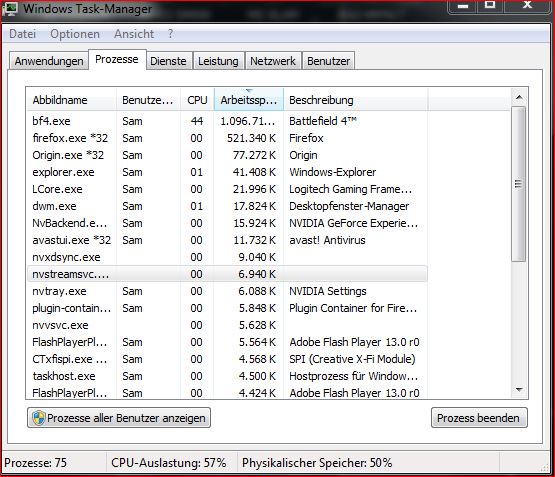This screenshot has width=555, height=477.
Task: Sort by Abbildname column header
Action: click(x=72, y=100)
